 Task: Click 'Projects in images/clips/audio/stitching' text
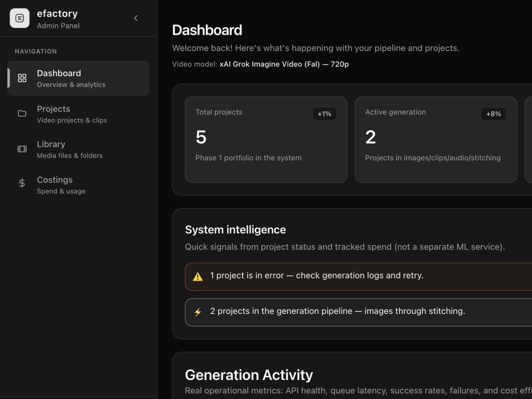pyautogui.click(x=433, y=158)
